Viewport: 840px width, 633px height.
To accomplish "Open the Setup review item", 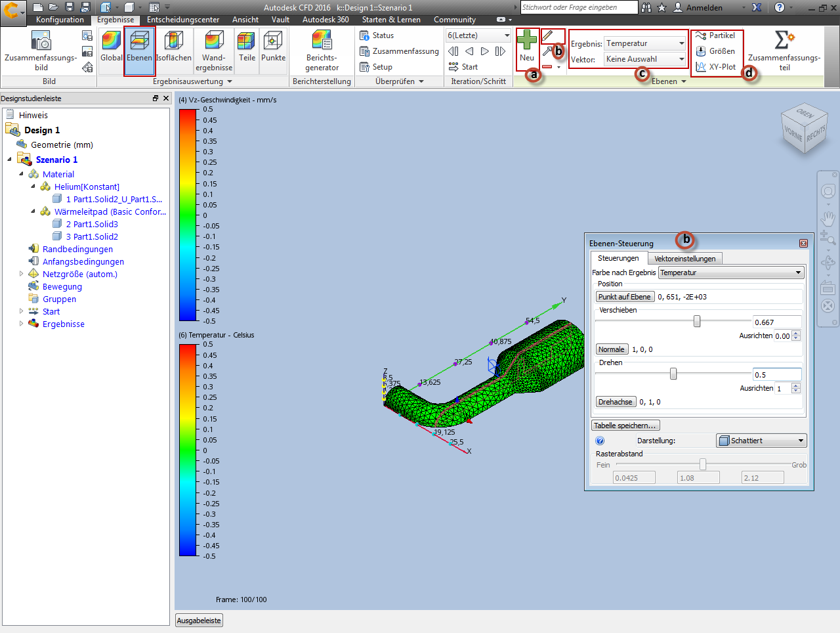I will (376, 67).
